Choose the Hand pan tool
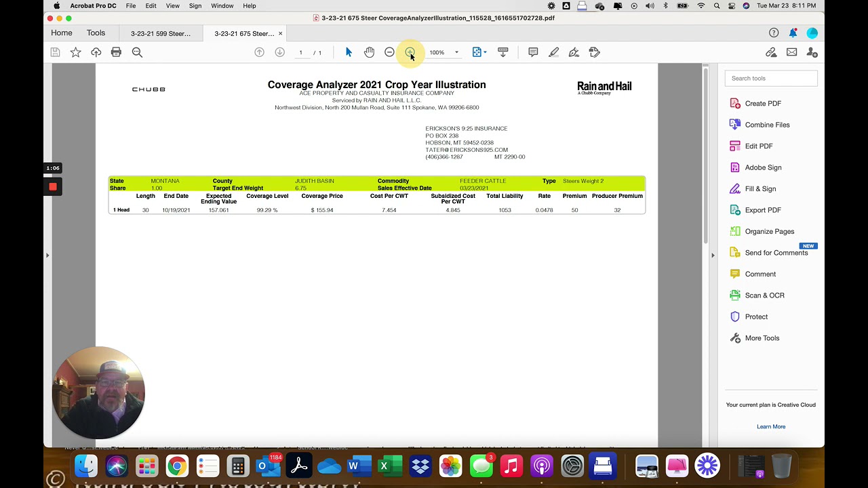The height and width of the screenshot is (488, 868). [369, 52]
